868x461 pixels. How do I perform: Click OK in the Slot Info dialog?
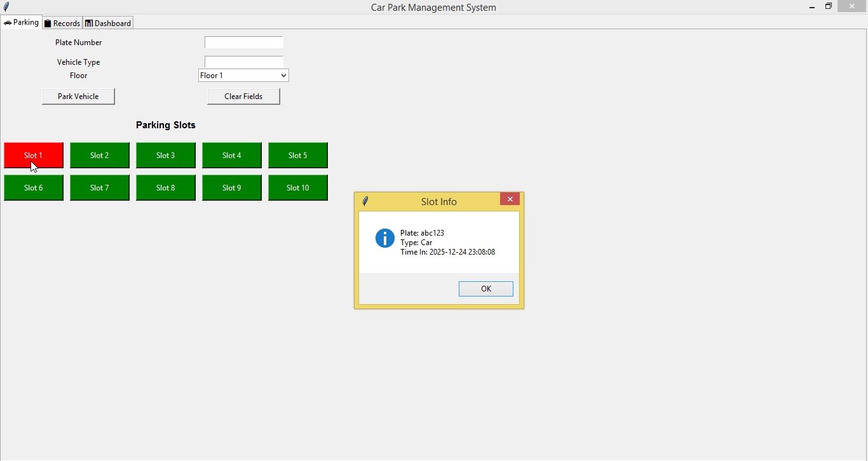tap(485, 289)
